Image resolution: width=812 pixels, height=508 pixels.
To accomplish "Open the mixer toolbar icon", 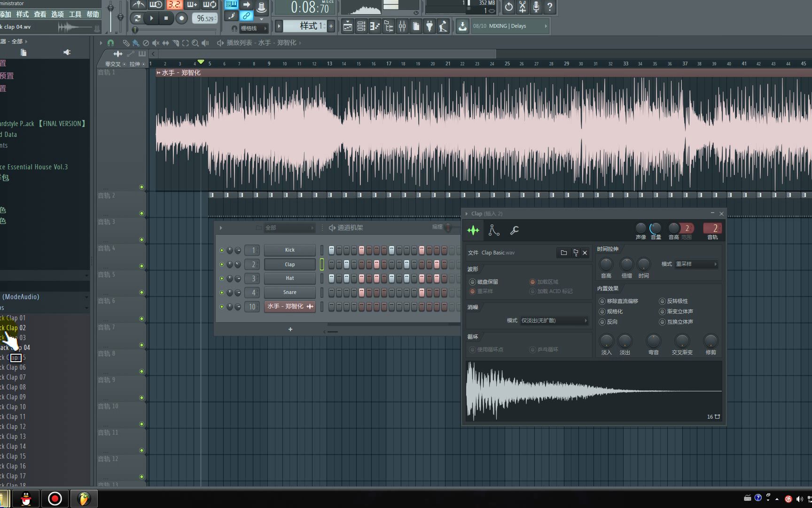I will tap(402, 26).
